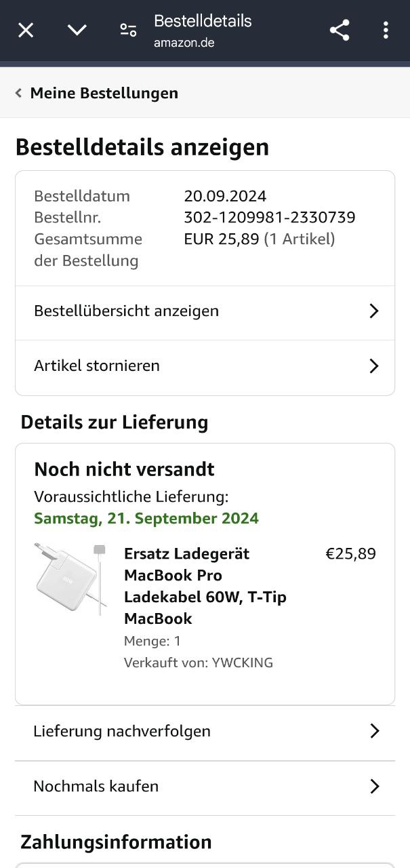Tap chevron beside Lieferung nachverfolgen
The height and width of the screenshot is (868, 410).
point(374,731)
